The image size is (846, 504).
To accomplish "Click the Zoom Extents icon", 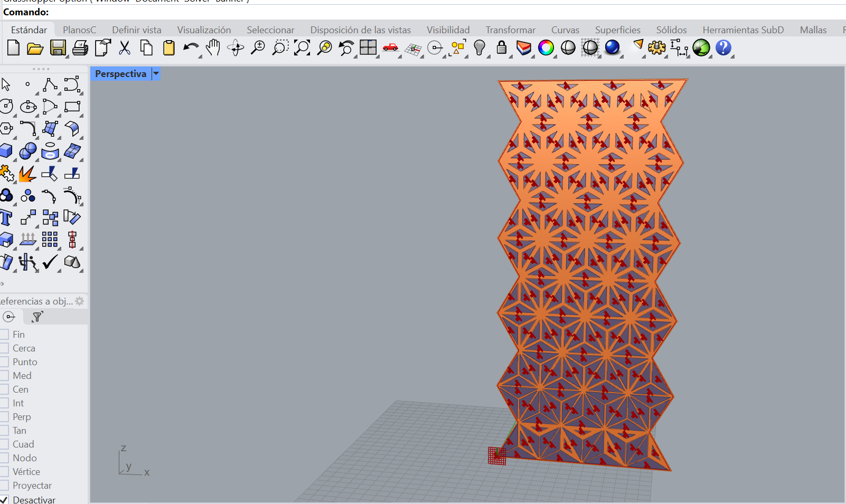I will coord(302,48).
